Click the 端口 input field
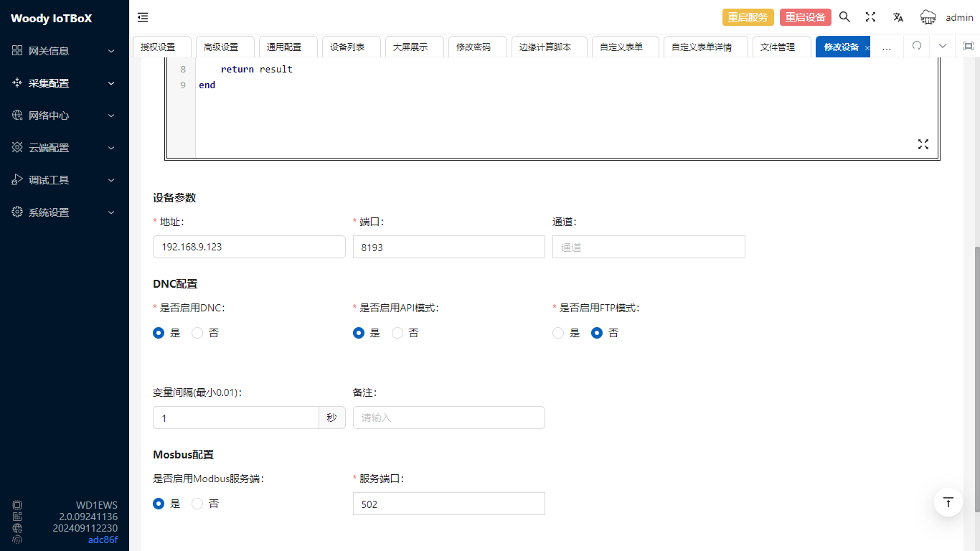Screen dimensions: 980x551 click(x=448, y=247)
